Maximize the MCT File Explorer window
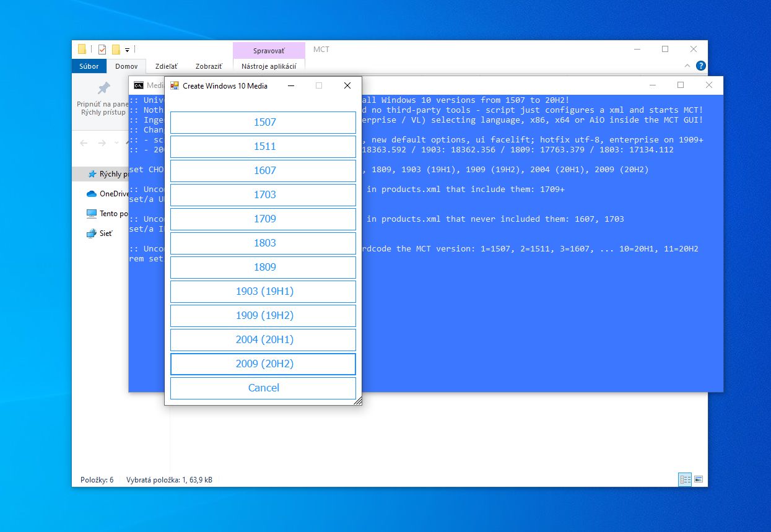Screen dimensions: 771x532 (x=665, y=50)
